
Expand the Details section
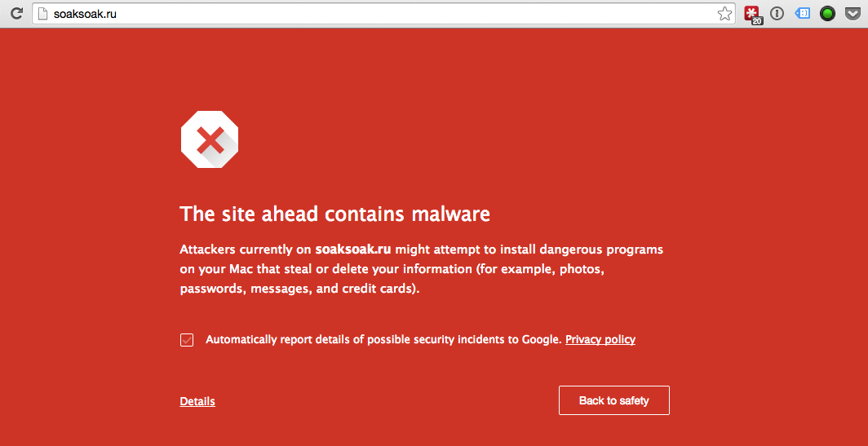coord(197,401)
